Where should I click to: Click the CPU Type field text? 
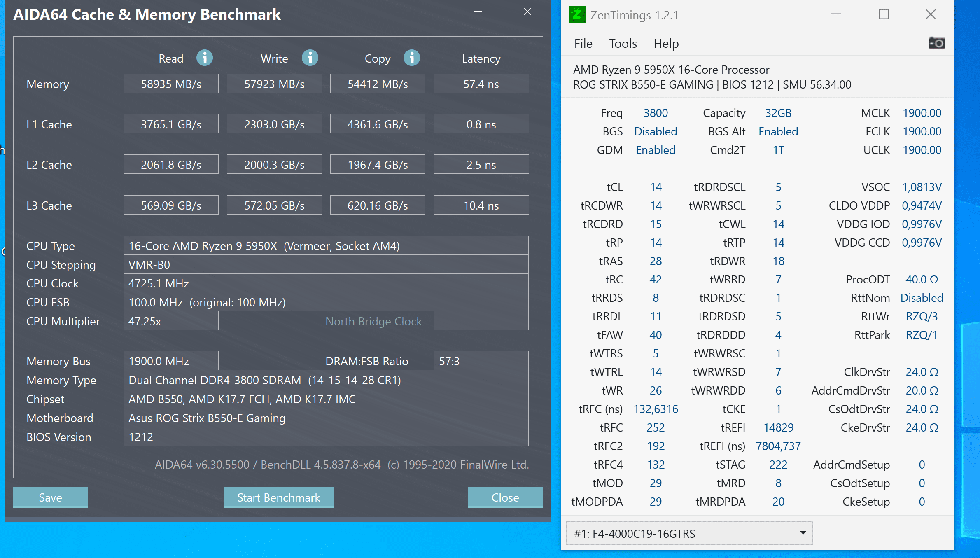[x=326, y=246]
